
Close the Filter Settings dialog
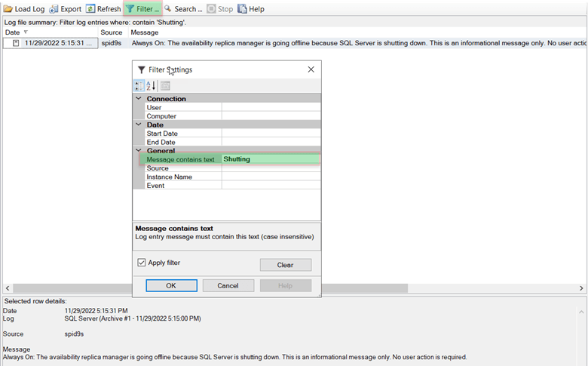[311, 69]
